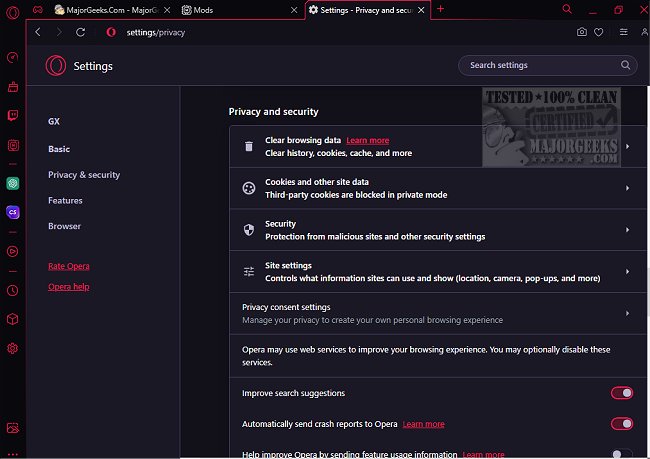Toggle Automatically send crash reports to Opera
Viewport: 650px width, 459px height.
[622, 424]
